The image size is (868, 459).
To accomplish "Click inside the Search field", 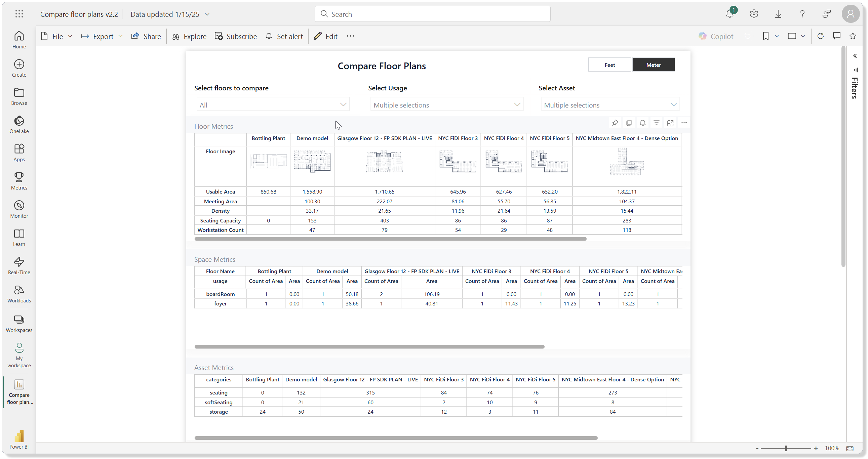I will pyautogui.click(x=432, y=14).
